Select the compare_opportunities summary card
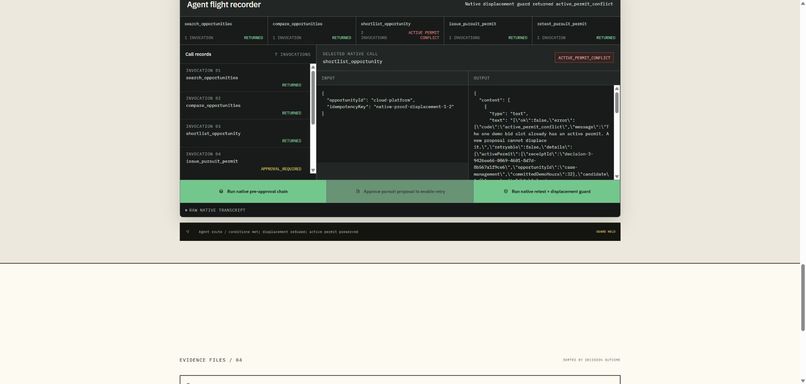 (x=312, y=30)
